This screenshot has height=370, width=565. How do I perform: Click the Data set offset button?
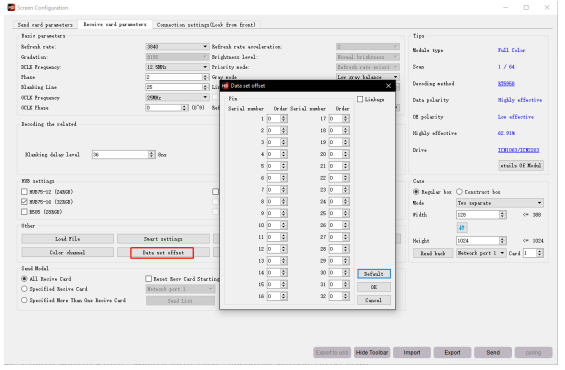coord(162,253)
